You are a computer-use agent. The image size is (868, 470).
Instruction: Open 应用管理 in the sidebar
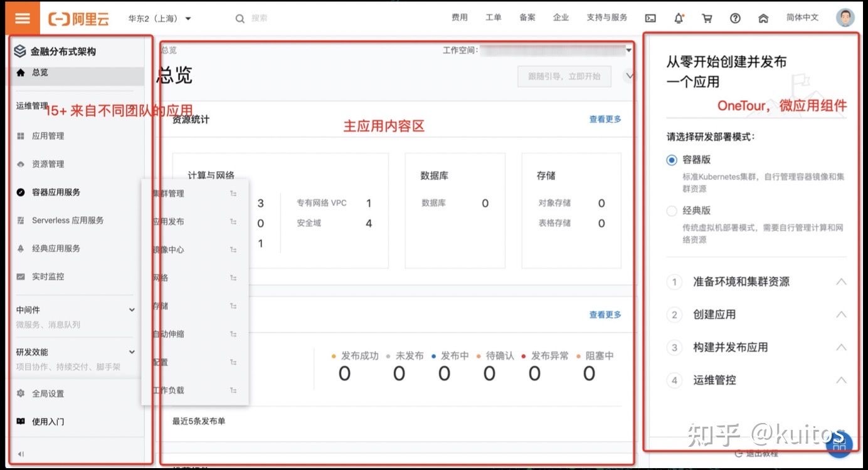coord(48,136)
